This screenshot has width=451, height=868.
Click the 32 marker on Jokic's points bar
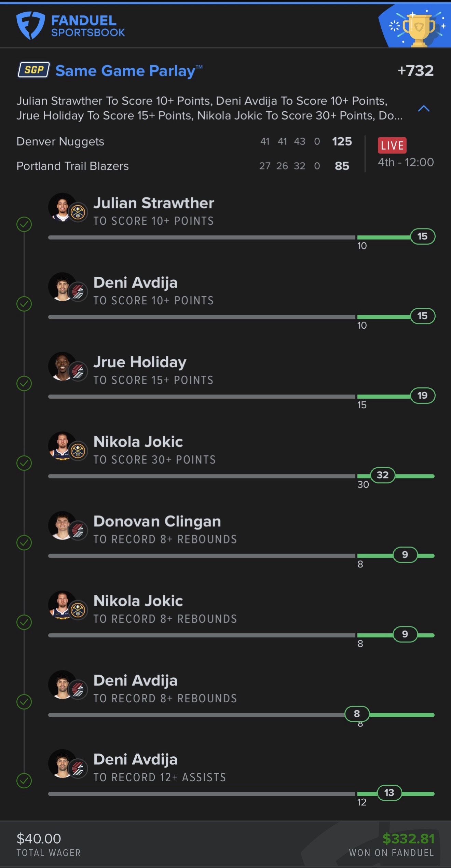(x=383, y=475)
